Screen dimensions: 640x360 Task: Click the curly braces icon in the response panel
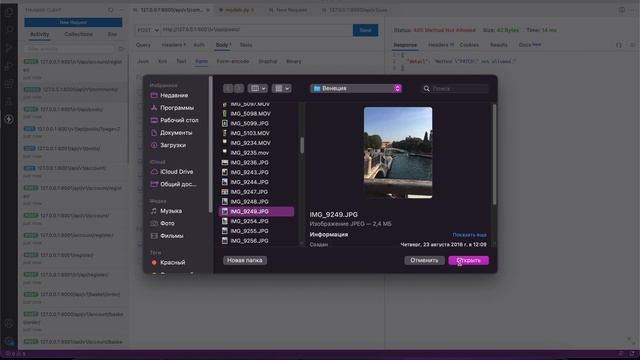click(619, 45)
